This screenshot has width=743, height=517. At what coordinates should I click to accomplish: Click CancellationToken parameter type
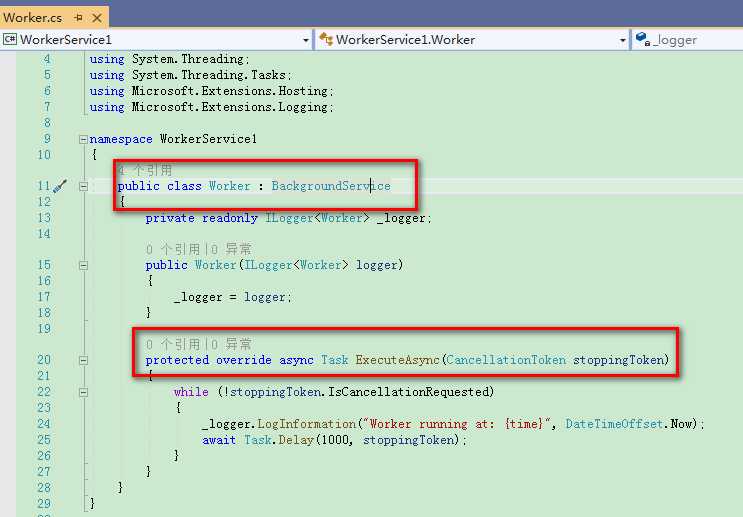pos(506,360)
